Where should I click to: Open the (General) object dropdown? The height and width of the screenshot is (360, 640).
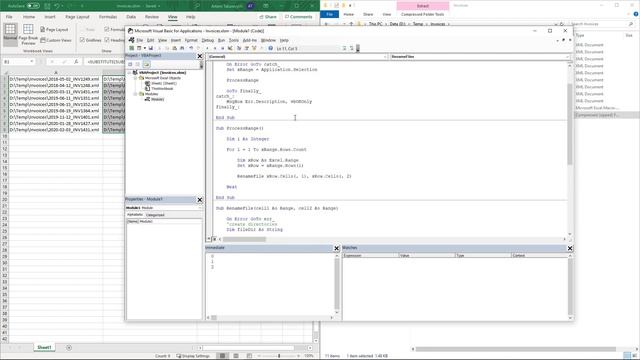tap(298, 57)
